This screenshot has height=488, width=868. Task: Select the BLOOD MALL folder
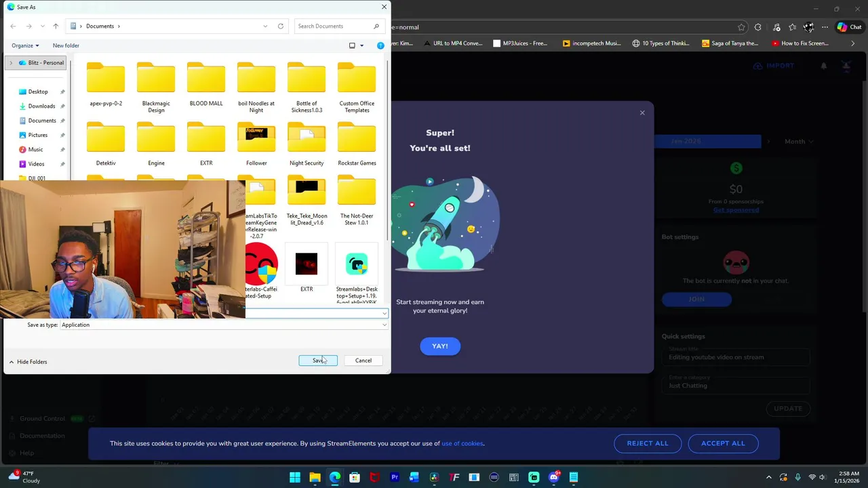point(206,84)
